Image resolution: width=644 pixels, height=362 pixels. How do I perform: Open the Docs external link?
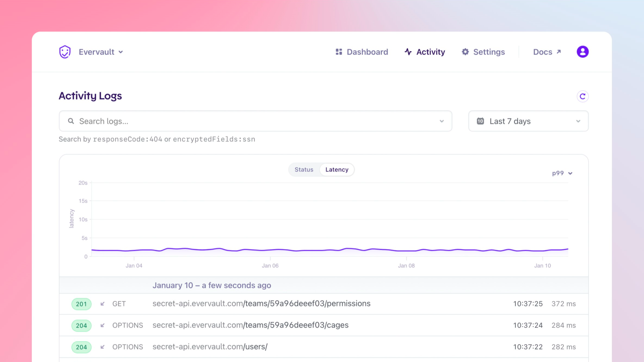click(x=547, y=52)
